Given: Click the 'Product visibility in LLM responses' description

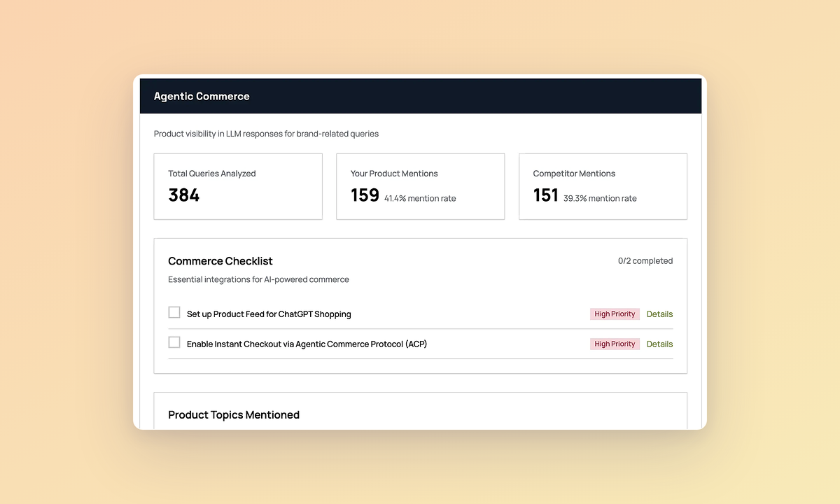Looking at the screenshot, I should [266, 134].
